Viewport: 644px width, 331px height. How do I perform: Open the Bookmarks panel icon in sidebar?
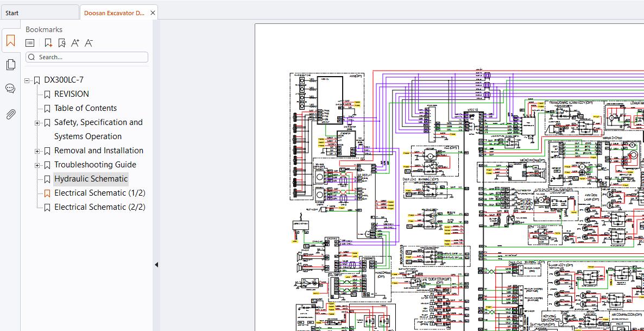pos(11,41)
